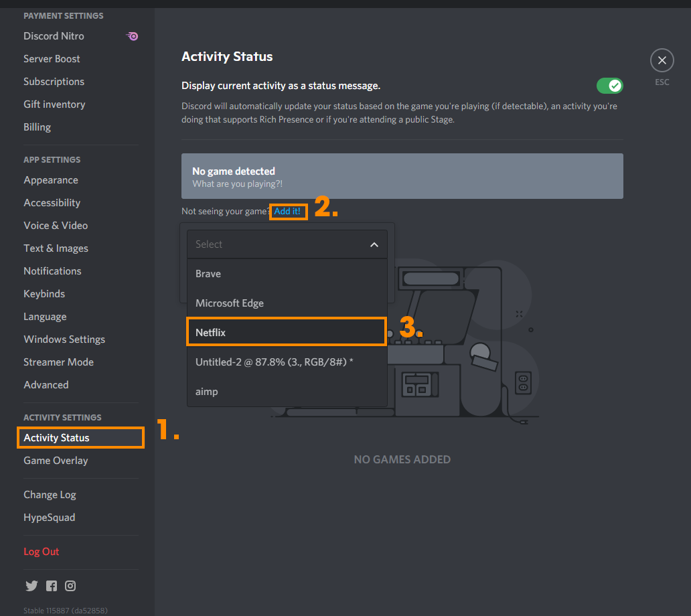Click the Add it! link

287,211
